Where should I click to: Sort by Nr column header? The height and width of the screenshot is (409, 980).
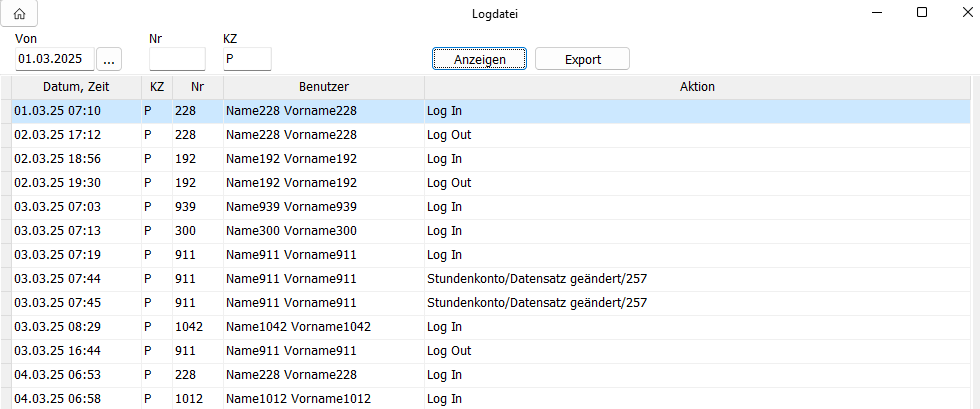click(x=197, y=87)
